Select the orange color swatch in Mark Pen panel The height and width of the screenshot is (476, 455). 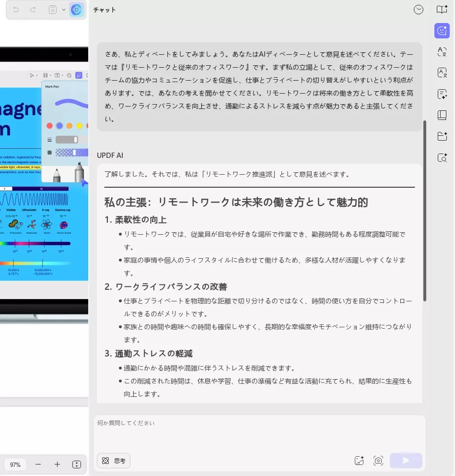click(x=70, y=126)
